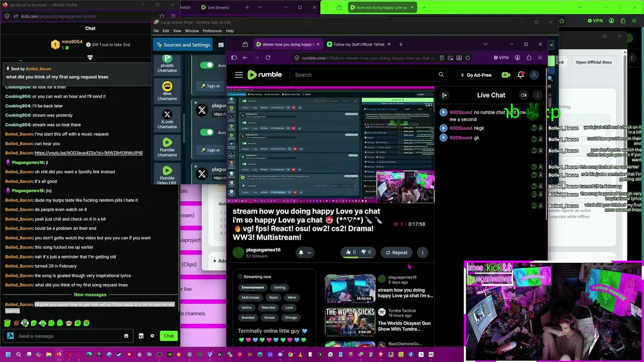
Task: Open Help menu in Social Stream Ninja
Action: tap(229, 31)
